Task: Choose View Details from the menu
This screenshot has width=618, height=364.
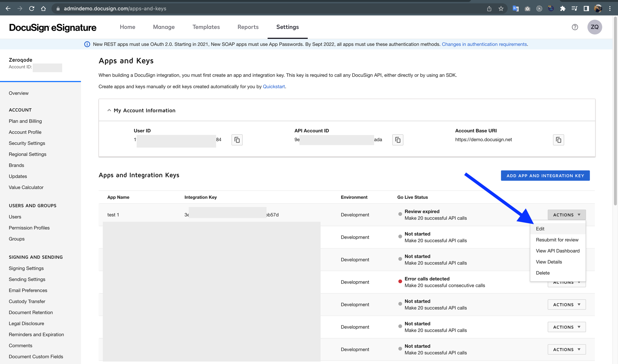Action: pyautogui.click(x=558, y=262)
